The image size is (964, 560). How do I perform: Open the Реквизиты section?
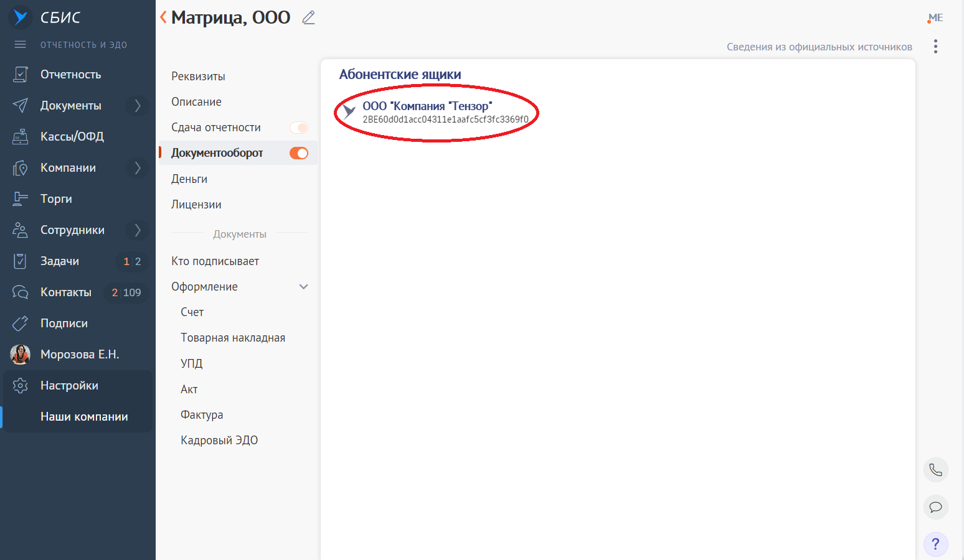[x=198, y=76]
